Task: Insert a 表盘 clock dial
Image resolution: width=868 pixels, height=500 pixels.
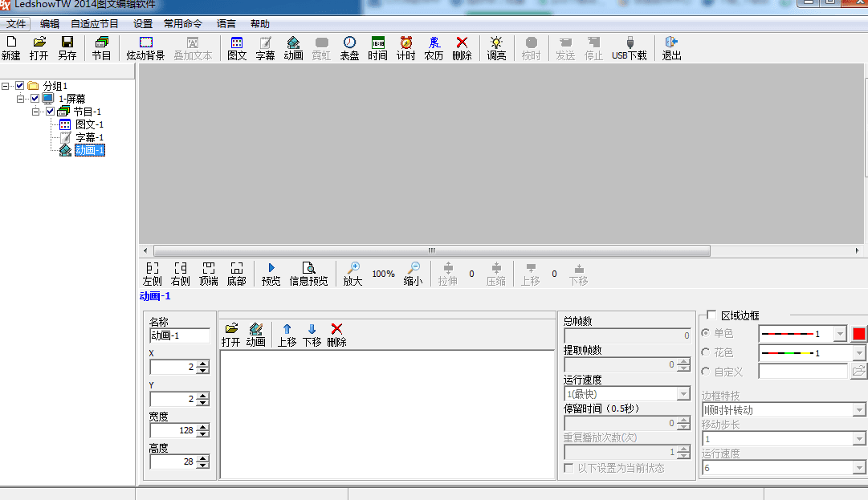Action: click(349, 48)
